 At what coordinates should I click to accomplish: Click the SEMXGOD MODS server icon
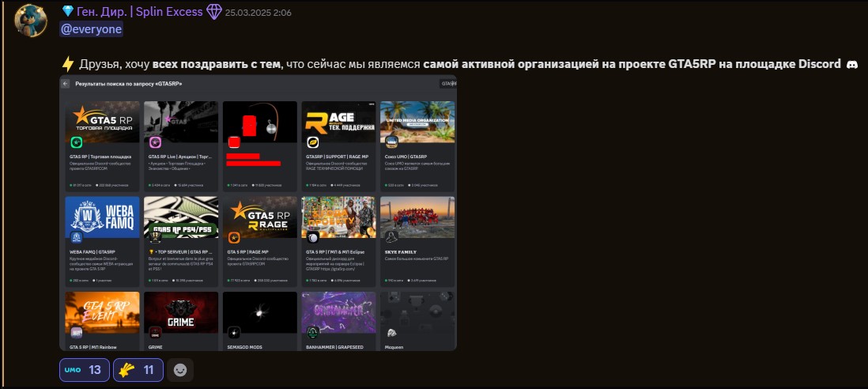(x=234, y=333)
